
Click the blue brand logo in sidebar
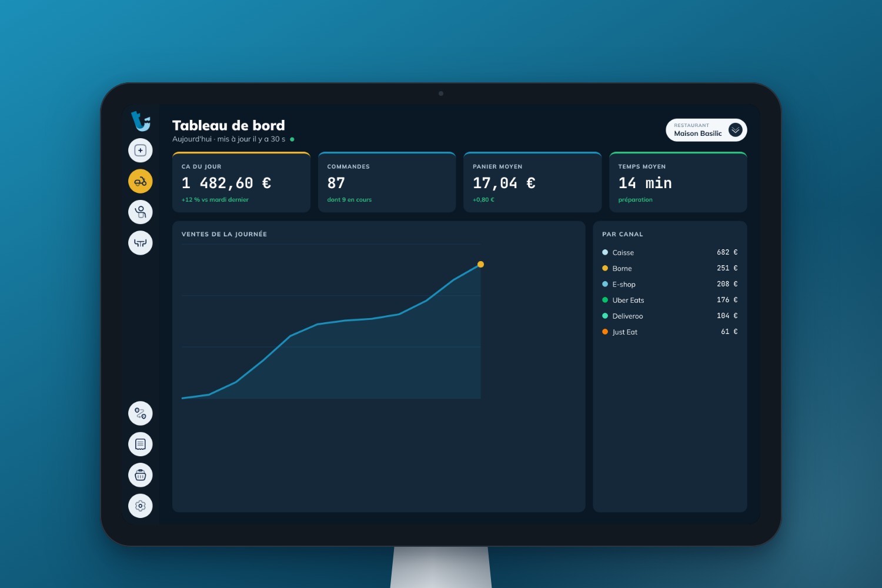coord(141,121)
